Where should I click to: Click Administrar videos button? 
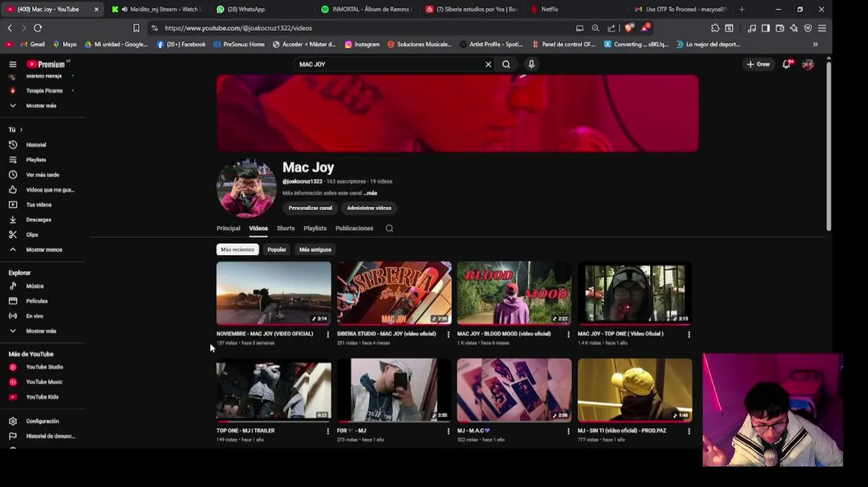pos(369,208)
